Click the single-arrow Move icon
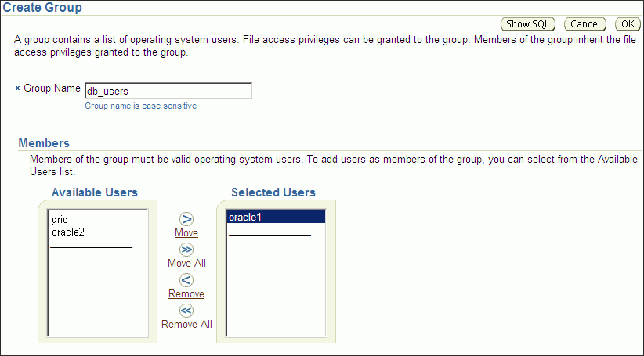Image resolution: width=644 pixels, height=356 pixels. click(x=186, y=220)
